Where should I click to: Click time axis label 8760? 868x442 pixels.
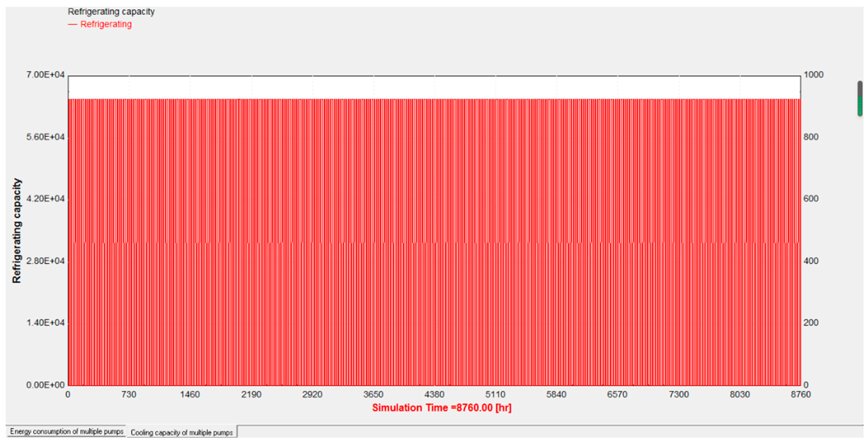801,395
